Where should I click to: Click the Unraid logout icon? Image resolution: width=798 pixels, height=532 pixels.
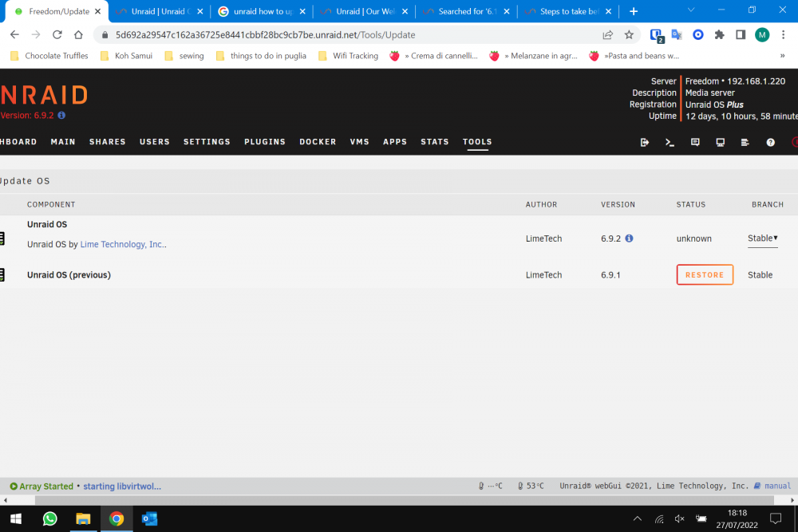[644, 143]
